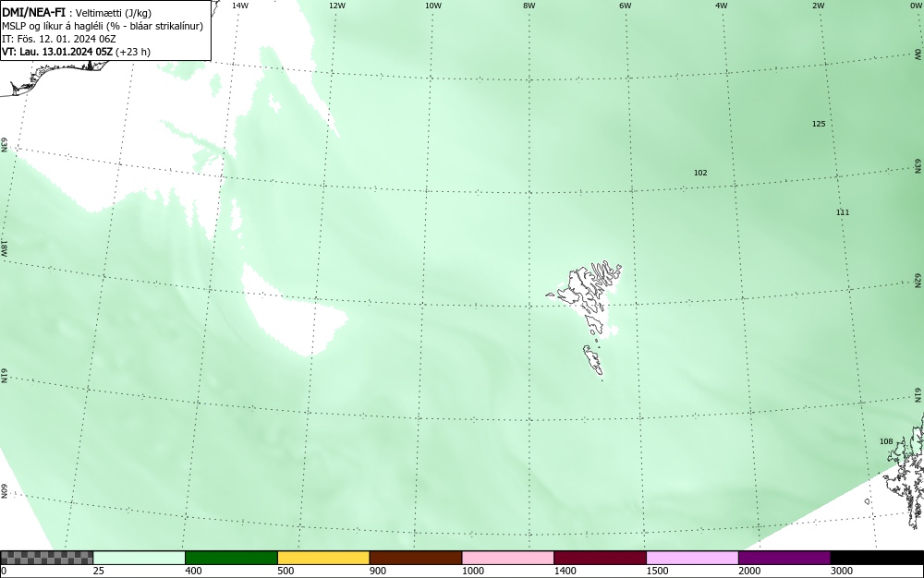Screen dimensions: 924x578
Task: Pick the maroon 1400–1500 legend swatch
Action: [x=600, y=558]
